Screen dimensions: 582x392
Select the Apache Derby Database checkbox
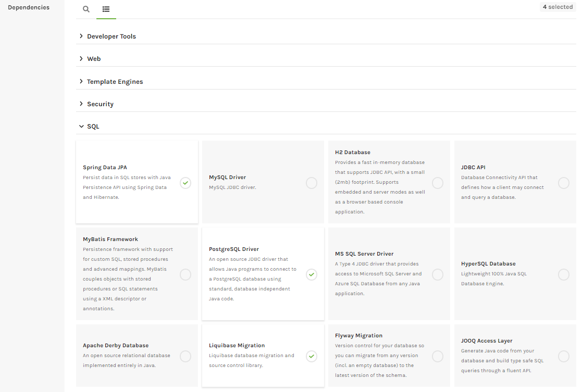185,357
